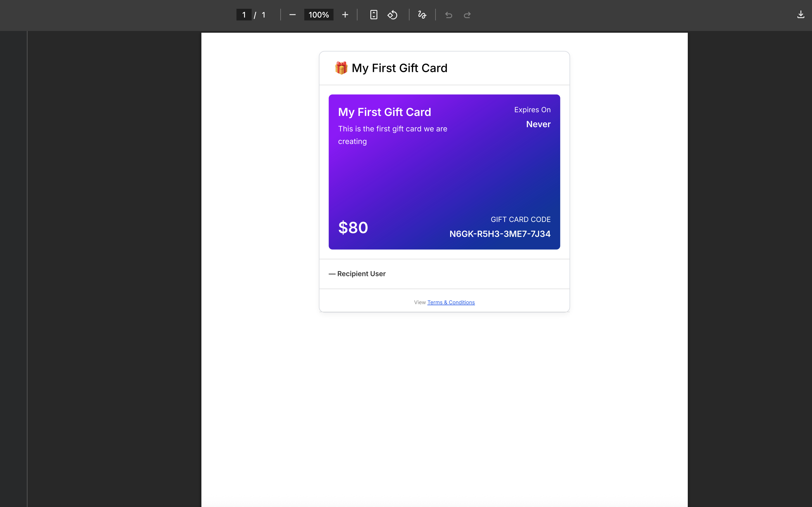Viewport: 812px width, 507px height.
Task: Rotate the document counterclockwise
Action: (393, 15)
